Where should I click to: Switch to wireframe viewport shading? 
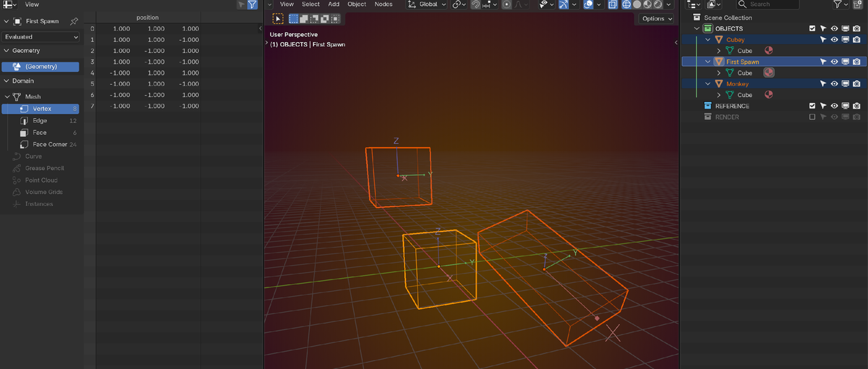627,5
